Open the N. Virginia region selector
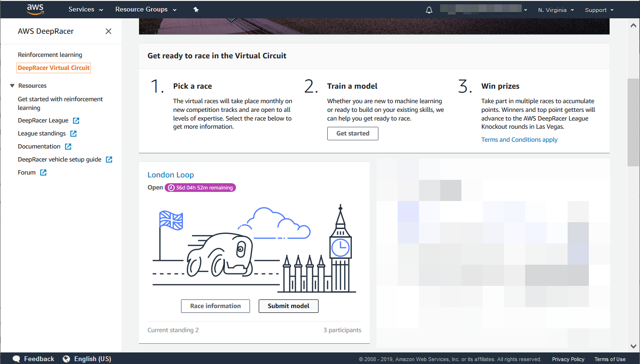Viewport: 640px width, 364px height. [556, 10]
